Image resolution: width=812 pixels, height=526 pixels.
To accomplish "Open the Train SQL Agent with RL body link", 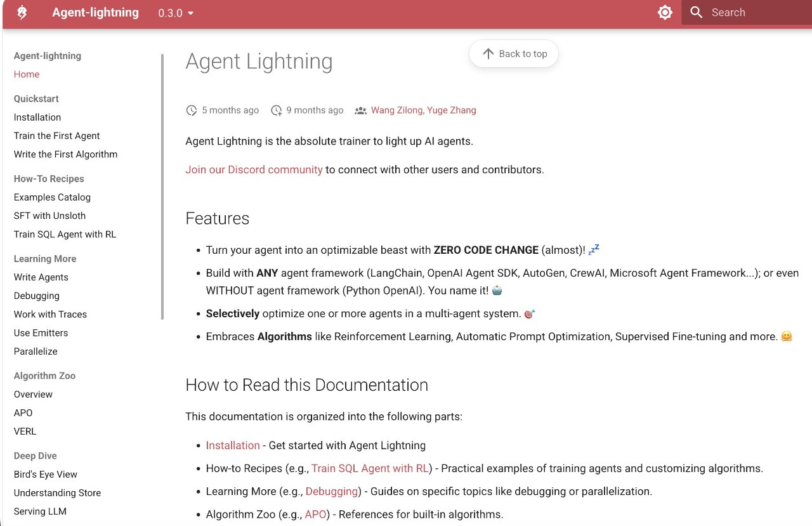I will click(x=370, y=469).
